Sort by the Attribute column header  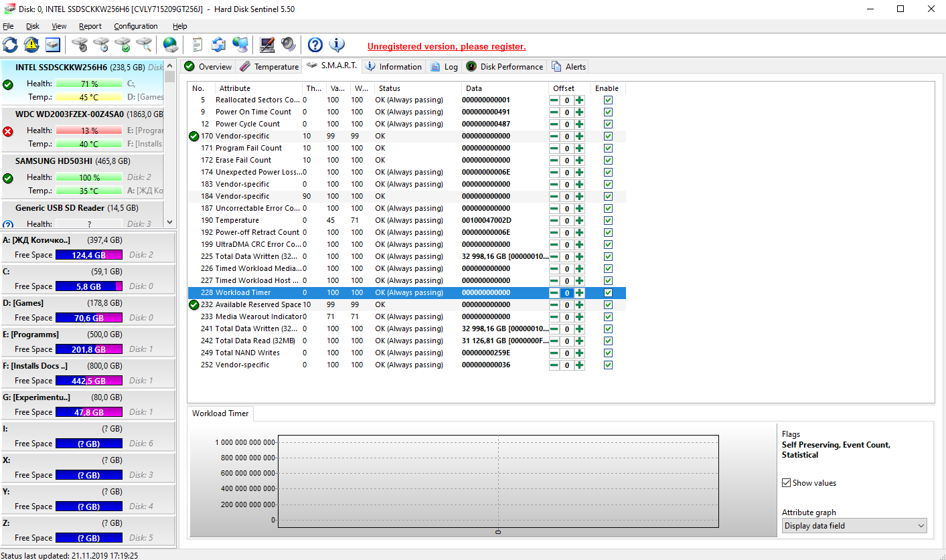click(x=258, y=88)
